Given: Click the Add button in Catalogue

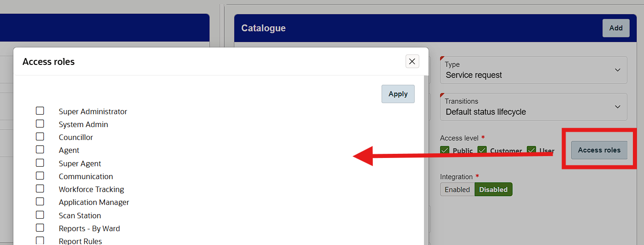Looking at the screenshot, I should pyautogui.click(x=616, y=28).
